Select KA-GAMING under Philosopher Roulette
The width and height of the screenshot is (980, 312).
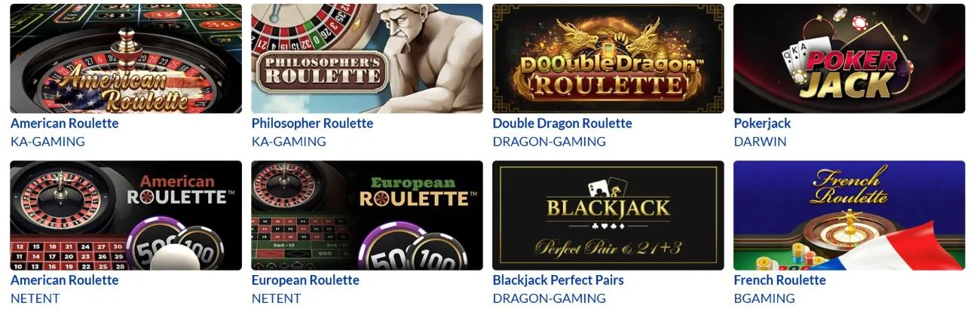289,142
